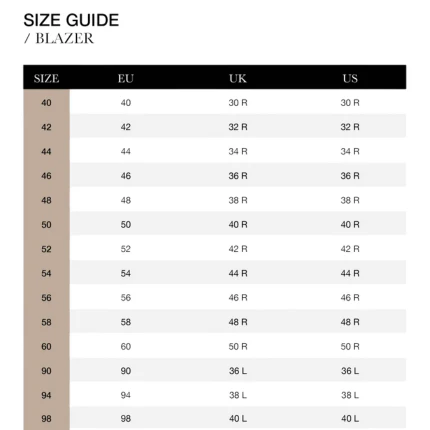Click UK value 30 R
Viewport: 430px width, 430px height.
pyautogui.click(x=238, y=103)
